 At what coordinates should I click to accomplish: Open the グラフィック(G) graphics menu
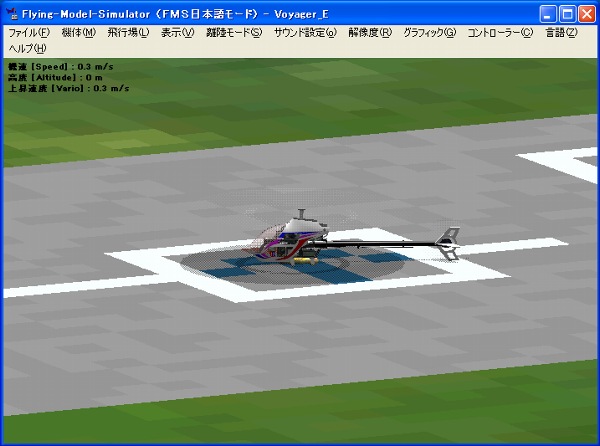click(429, 33)
